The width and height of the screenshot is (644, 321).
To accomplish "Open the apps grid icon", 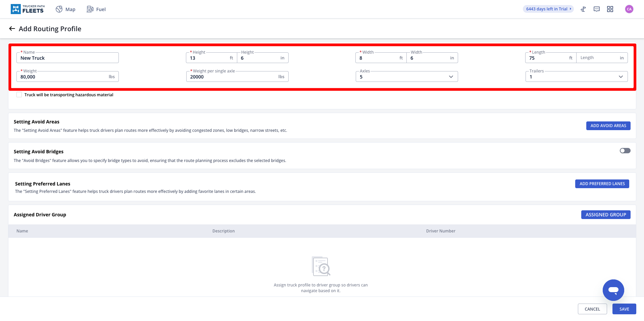I will [x=610, y=9].
